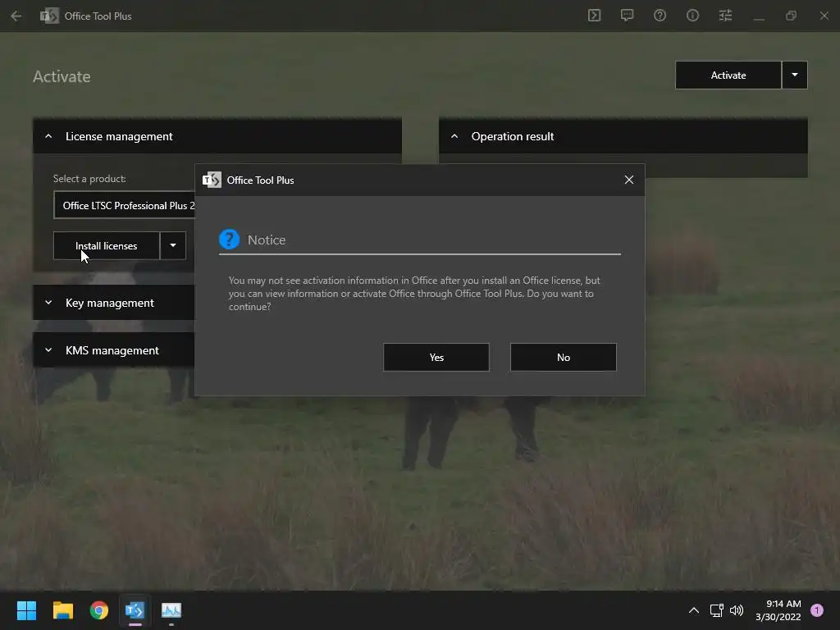Open the feedback chat icon
The height and width of the screenshot is (630, 840).
627,16
